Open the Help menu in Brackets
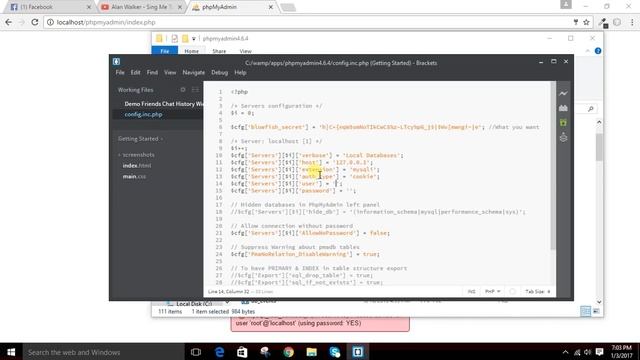This screenshot has height=360, width=640. (x=240, y=73)
